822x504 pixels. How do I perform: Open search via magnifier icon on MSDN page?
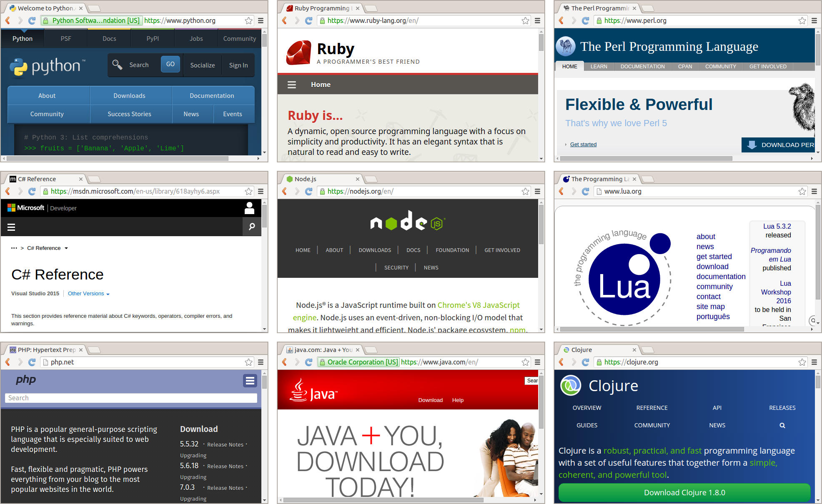coord(252,227)
